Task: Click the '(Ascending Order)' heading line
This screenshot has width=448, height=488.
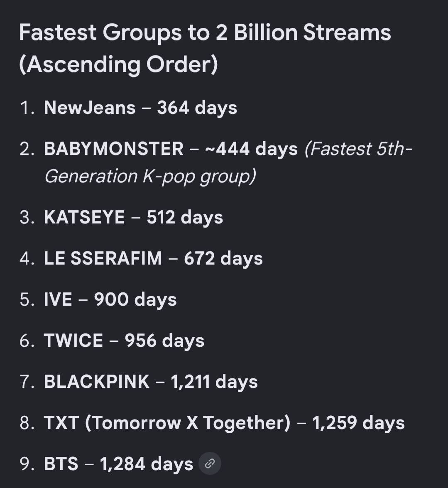Action: coord(118,64)
